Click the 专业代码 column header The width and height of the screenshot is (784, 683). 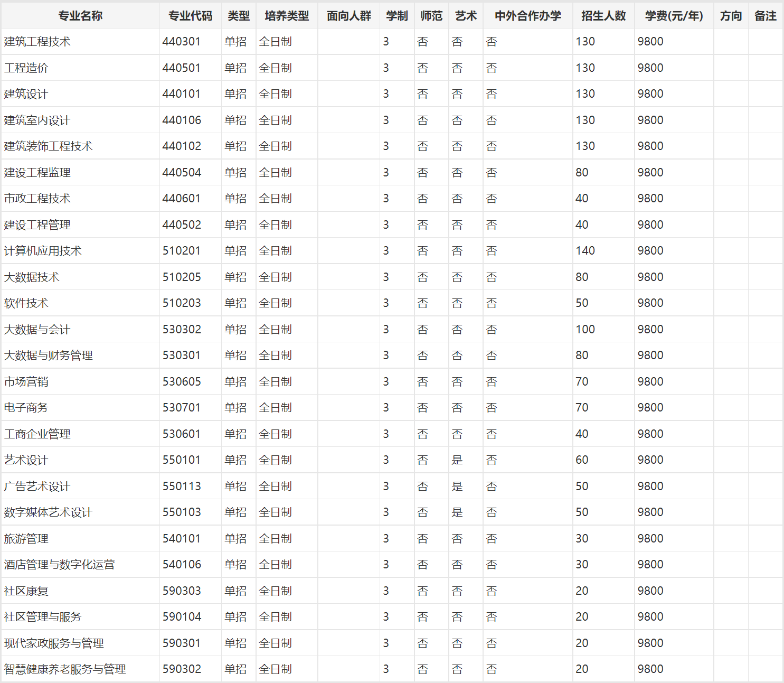pos(190,16)
